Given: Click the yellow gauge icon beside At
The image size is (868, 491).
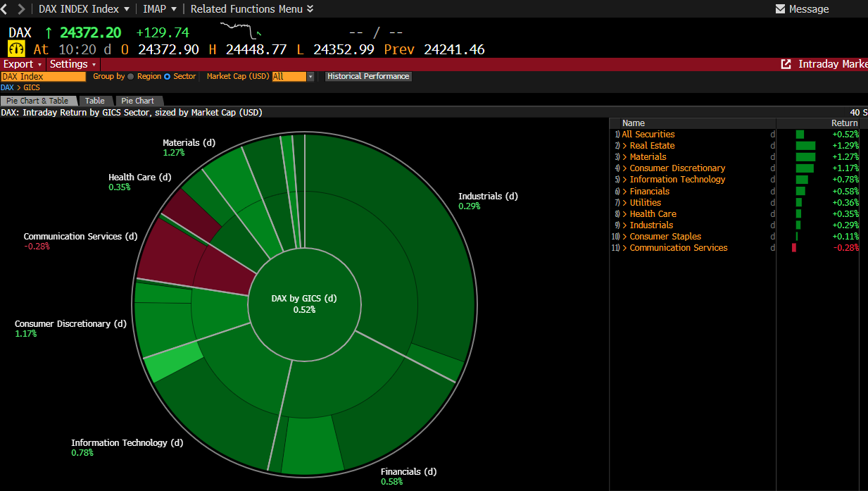Looking at the screenshot, I should 16,49.
